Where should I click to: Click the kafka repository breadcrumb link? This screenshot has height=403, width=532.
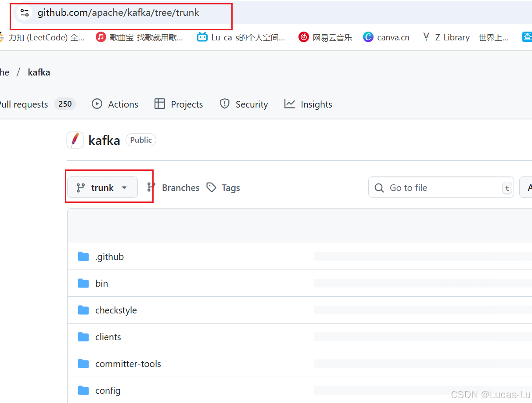pyautogui.click(x=39, y=72)
